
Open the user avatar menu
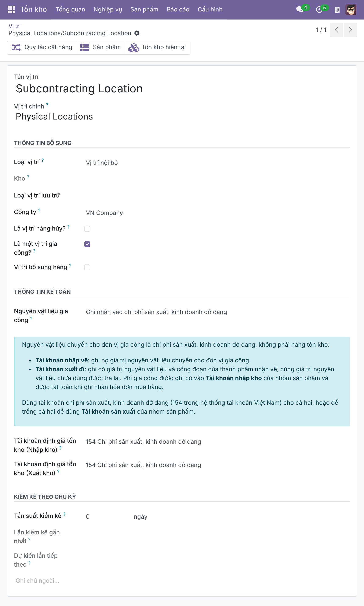(351, 10)
